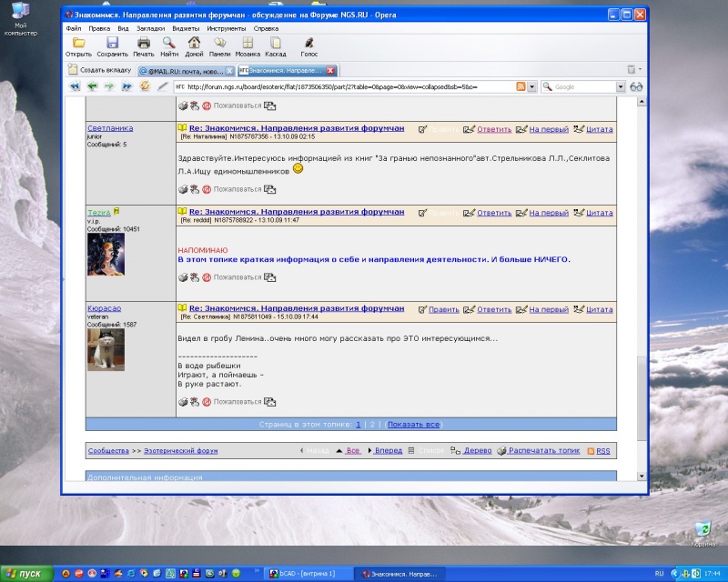Click the Windows пуск Start button
The height and width of the screenshot is (582, 728).
[25, 573]
